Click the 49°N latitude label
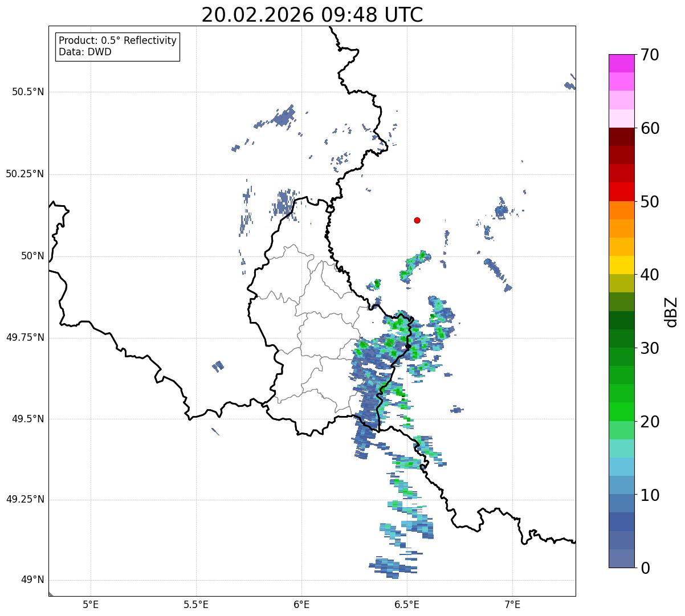Image resolution: width=685 pixels, height=616 pixels. [32, 580]
